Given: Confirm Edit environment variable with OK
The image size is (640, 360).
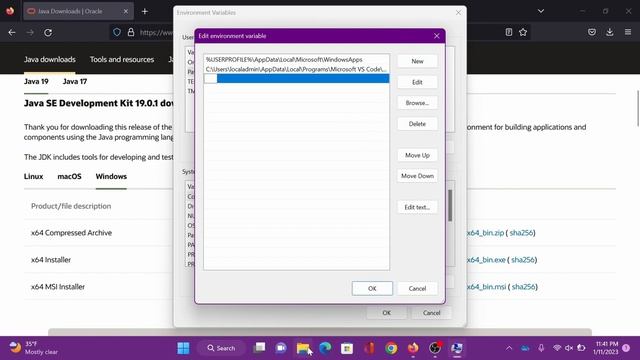Looking at the screenshot, I should (372, 289).
